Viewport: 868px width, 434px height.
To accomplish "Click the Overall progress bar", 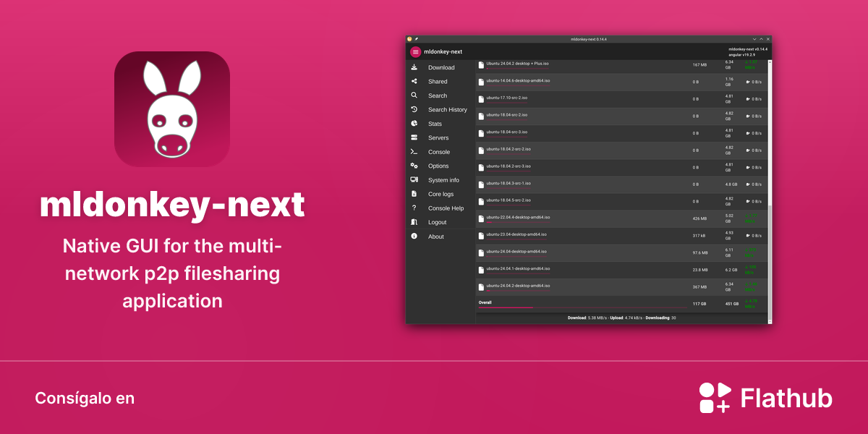I will pos(583,307).
